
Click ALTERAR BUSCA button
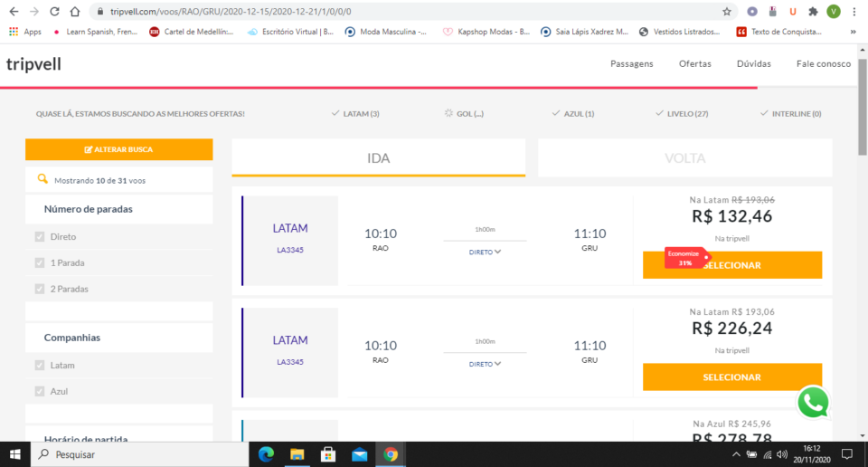click(x=119, y=149)
